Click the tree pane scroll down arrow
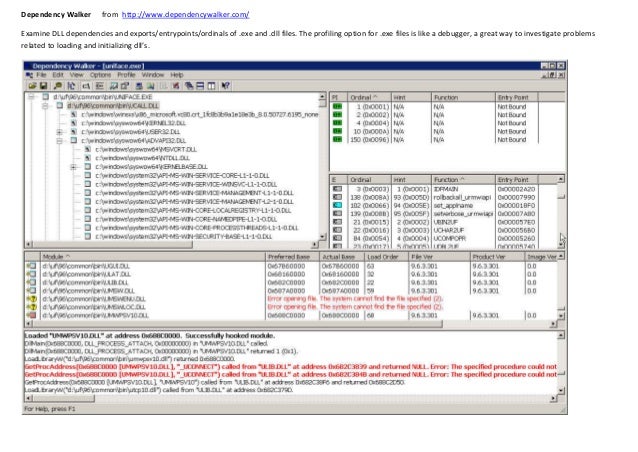 pyautogui.click(x=322, y=236)
